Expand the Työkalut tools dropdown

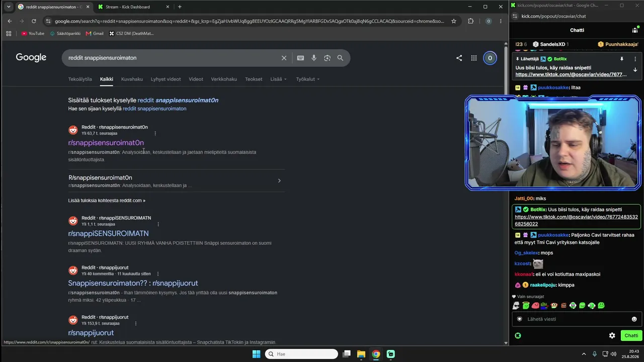308,79
